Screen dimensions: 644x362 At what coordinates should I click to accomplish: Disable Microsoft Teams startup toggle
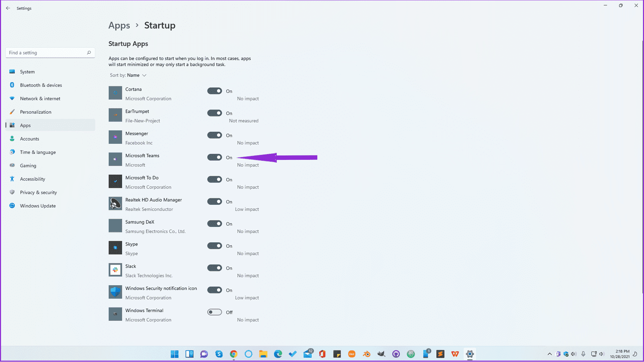pyautogui.click(x=215, y=157)
